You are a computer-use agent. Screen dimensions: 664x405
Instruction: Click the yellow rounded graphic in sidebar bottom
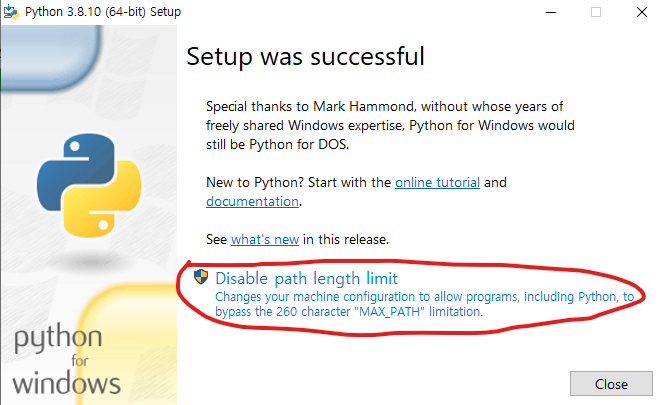tap(128, 345)
